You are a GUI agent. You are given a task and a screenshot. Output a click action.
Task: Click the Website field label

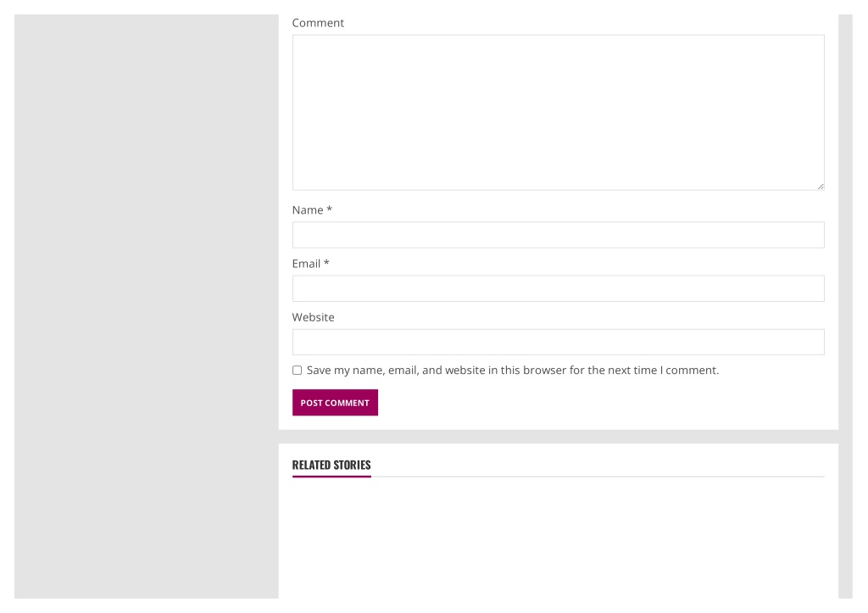314,317
